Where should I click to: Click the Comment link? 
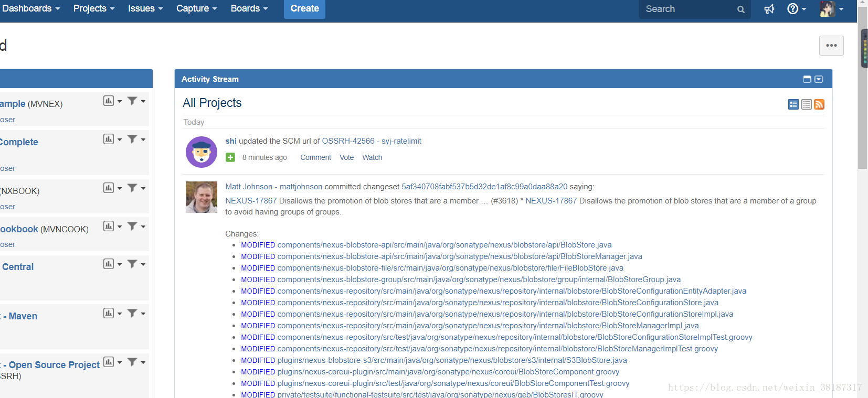tap(315, 157)
